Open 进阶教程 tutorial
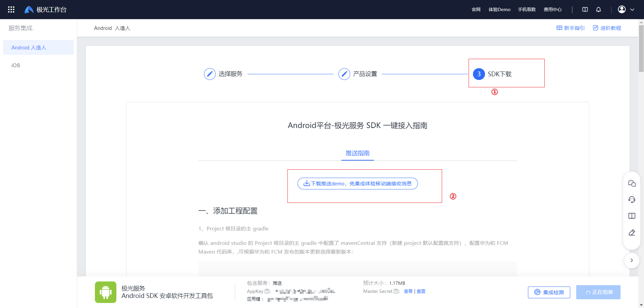The height and width of the screenshot is (308, 644). click(607, 28)
